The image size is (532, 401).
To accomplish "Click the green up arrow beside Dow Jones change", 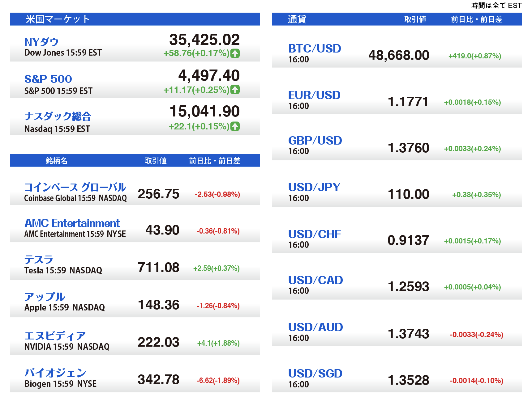I will (x=235, y=53).
